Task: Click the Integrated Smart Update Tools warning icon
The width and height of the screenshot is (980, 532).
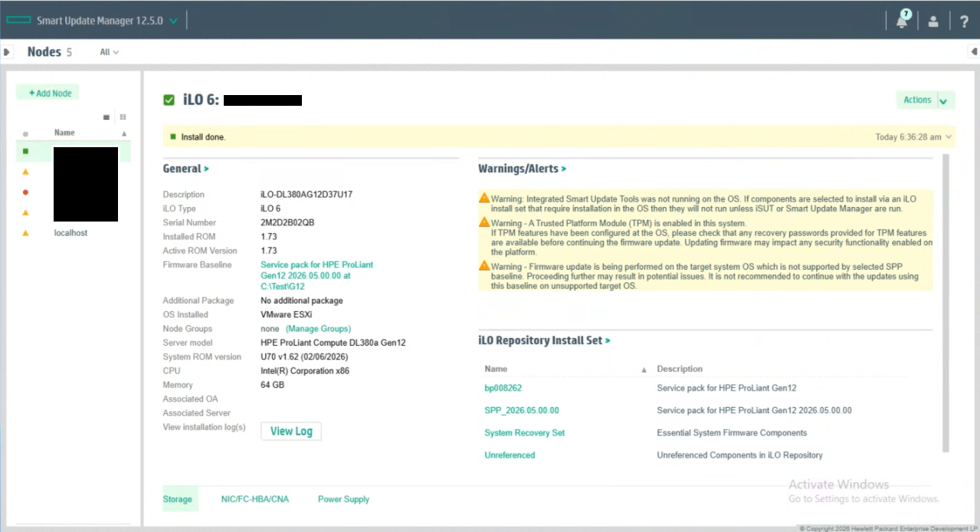Action: pyautogui.click(x=484, y=198)
